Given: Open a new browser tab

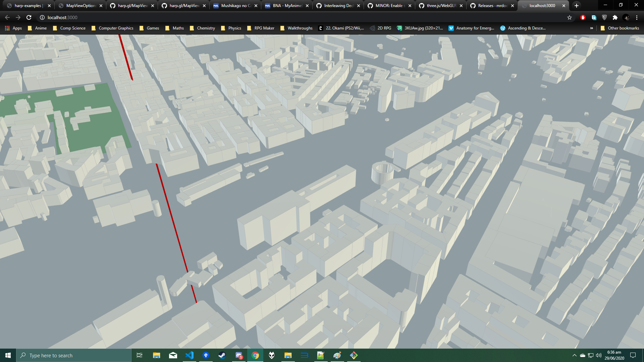Looking at the screenshot, I should pos(576,6).
